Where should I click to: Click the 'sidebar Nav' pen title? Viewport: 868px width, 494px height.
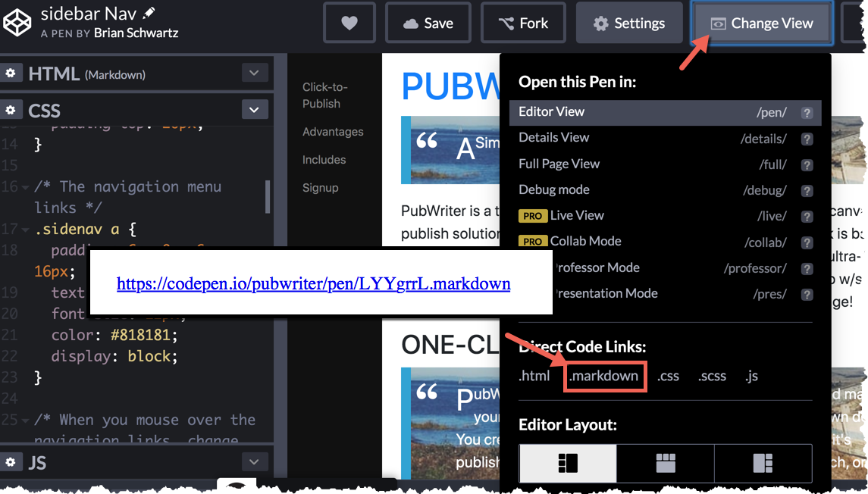click(89, 14)
